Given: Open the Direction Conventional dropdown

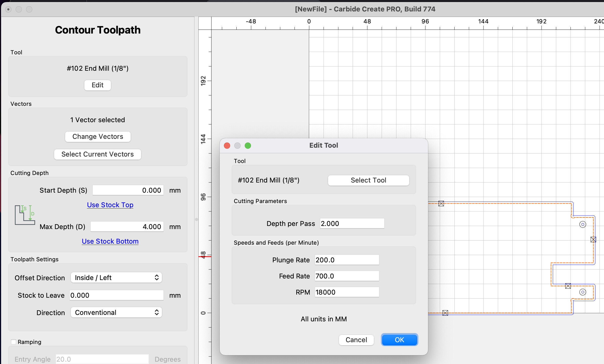Looking at the screenshot, I should (x=116, y=313).
